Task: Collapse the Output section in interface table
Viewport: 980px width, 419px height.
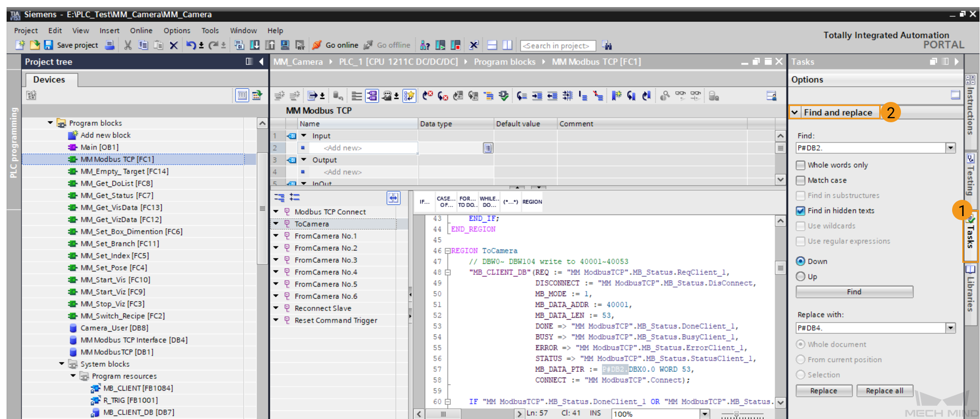Action: click(x=304, y=159)
